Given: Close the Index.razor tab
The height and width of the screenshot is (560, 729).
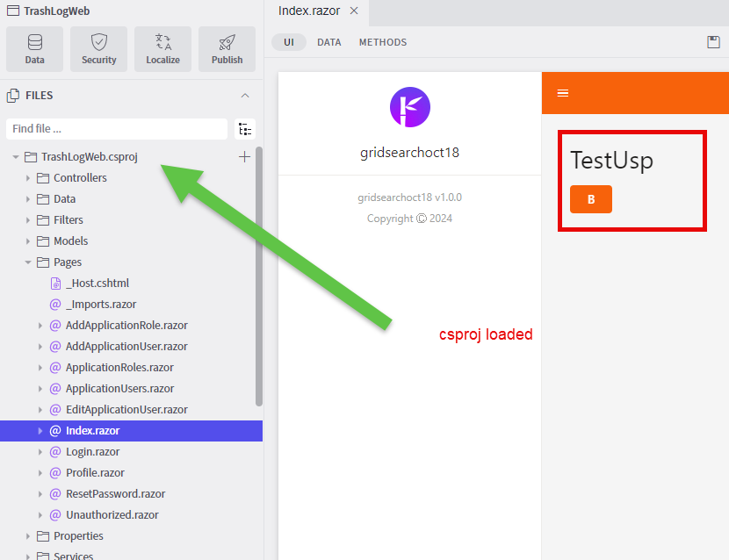Looking at the screenshot, I should [x=354, y=11].
